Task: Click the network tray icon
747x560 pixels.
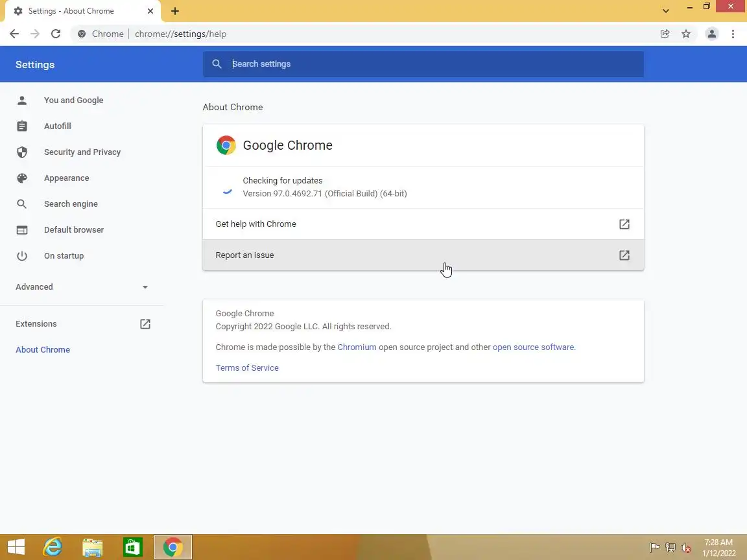Action: [x=670, y=547]
